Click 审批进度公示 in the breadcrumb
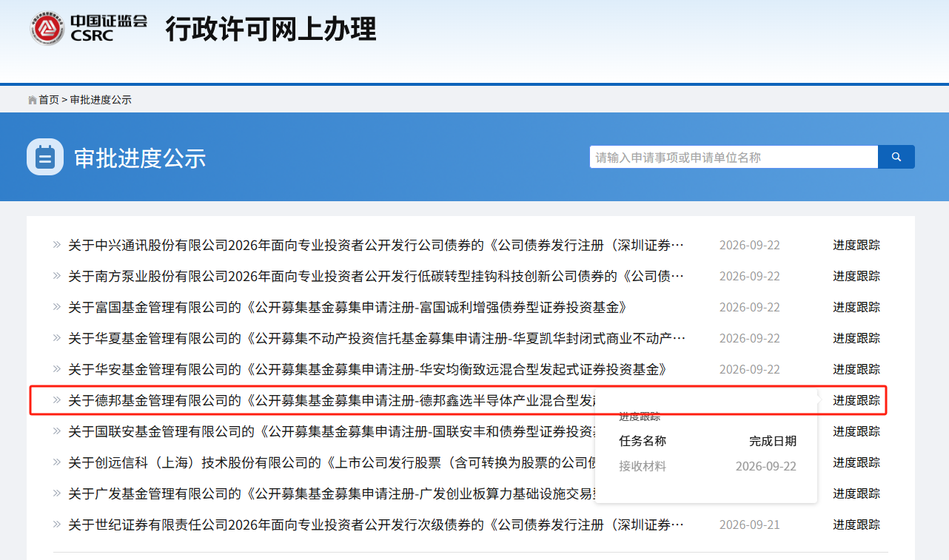949x560 pixels. point(101,100)
